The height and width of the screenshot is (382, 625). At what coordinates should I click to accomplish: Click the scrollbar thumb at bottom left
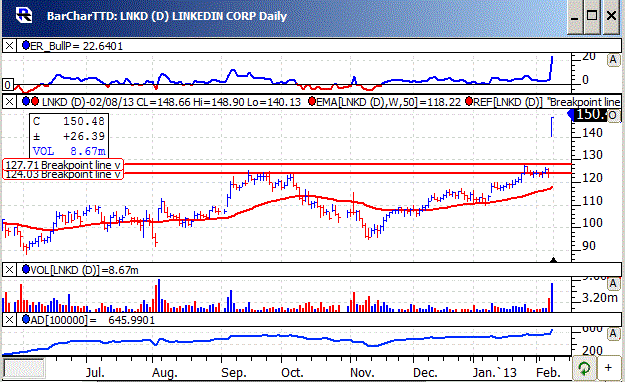point(24,368)
